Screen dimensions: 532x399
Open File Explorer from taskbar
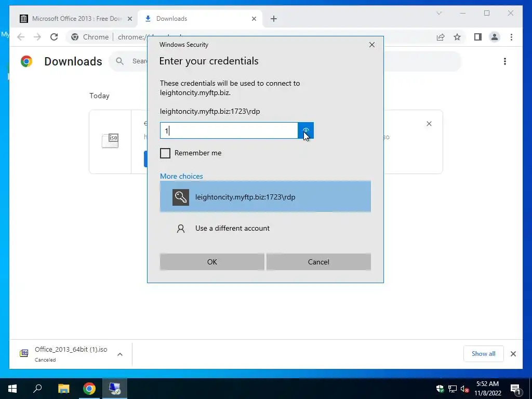tap(63, 389)
